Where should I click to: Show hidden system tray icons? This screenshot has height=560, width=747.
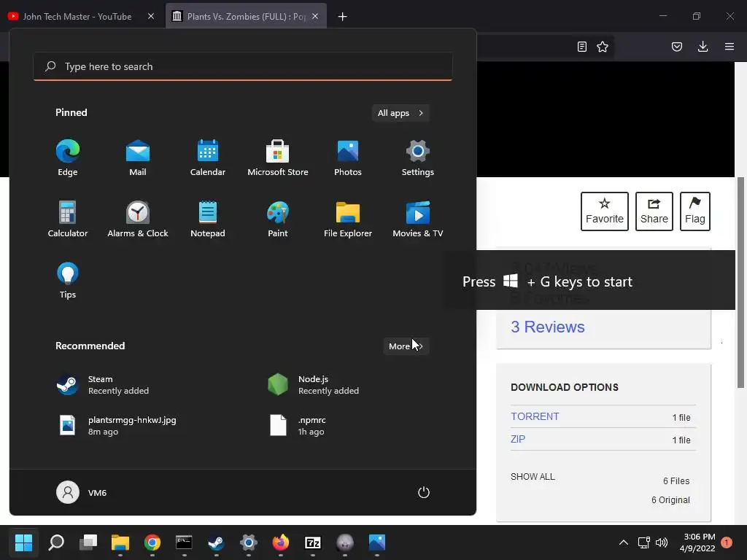[x=623, y=542]
